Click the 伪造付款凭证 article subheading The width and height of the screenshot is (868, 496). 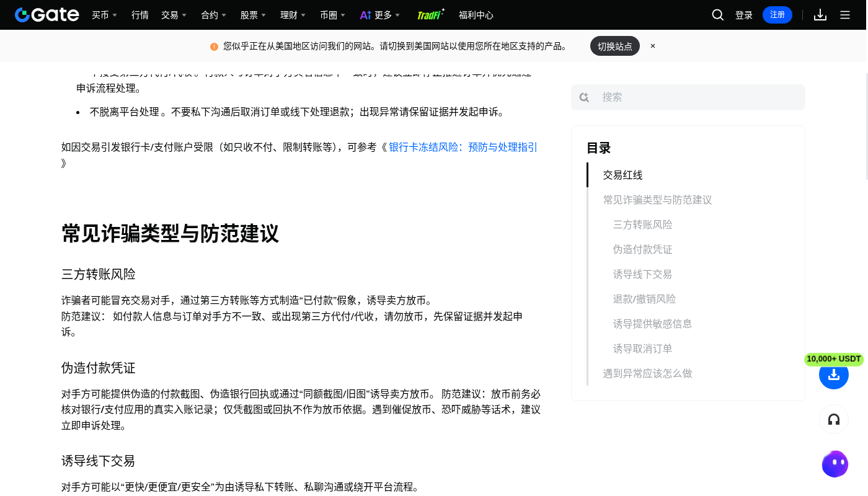pyautogui.click(x=99, y=368)
